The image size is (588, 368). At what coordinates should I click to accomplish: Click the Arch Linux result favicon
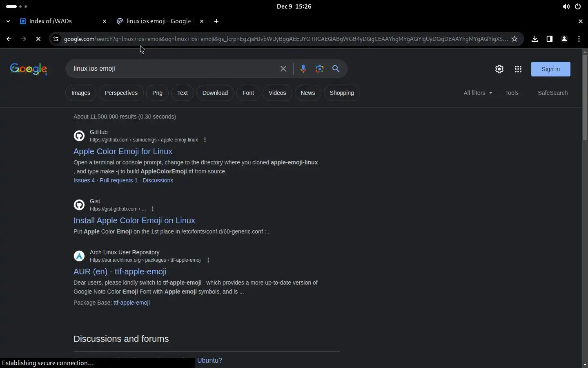coord(79,256)
